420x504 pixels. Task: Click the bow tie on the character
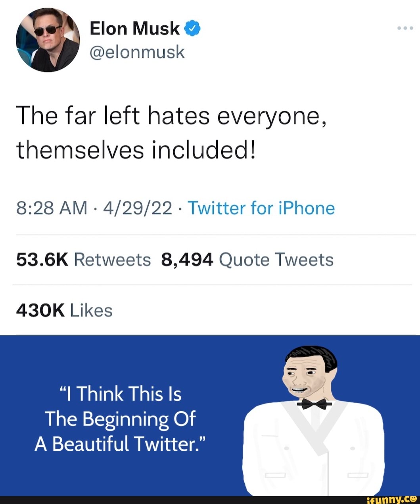[x=313, y=405]
